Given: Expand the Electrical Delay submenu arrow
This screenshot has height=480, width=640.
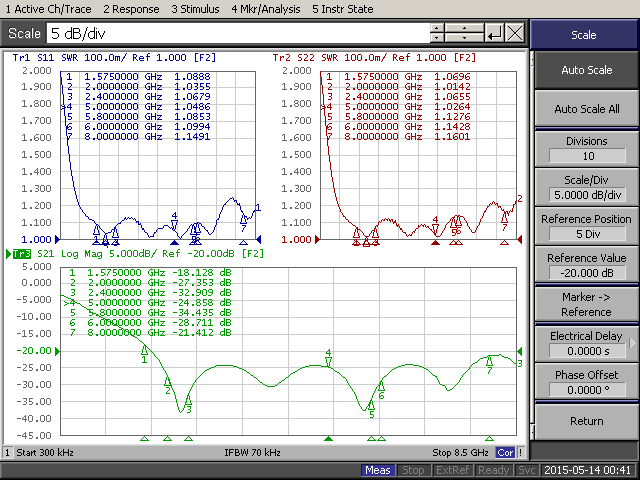Looking at the screenshot, I should tap(633, 343).
